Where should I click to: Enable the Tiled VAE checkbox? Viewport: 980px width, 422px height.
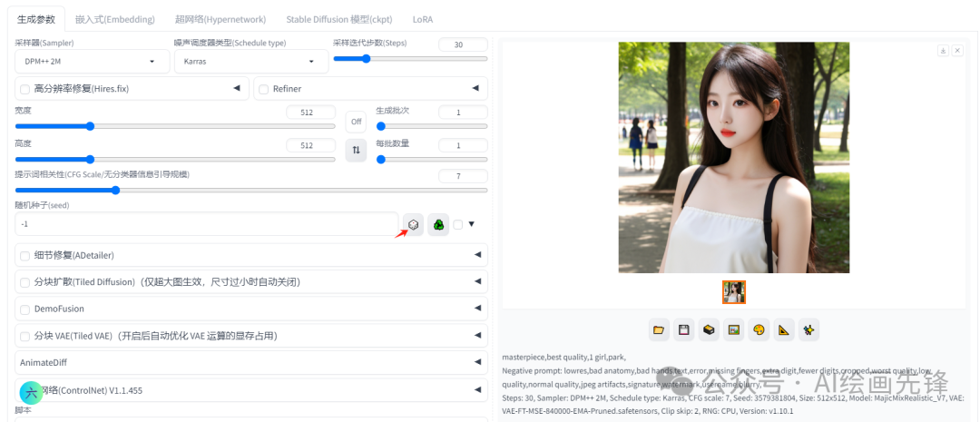[x=25, y=337]
